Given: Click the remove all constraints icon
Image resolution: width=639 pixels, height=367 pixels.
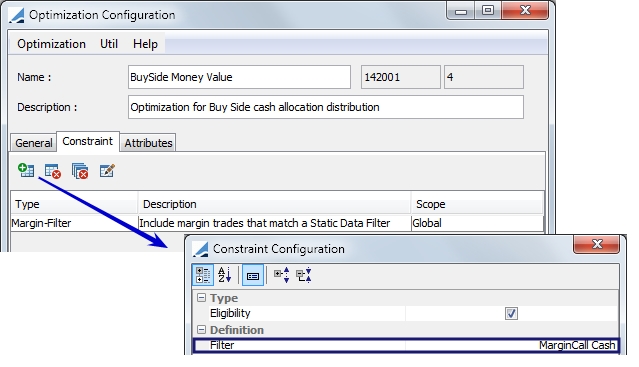Looking at the screenshot, I should [80, 171].
